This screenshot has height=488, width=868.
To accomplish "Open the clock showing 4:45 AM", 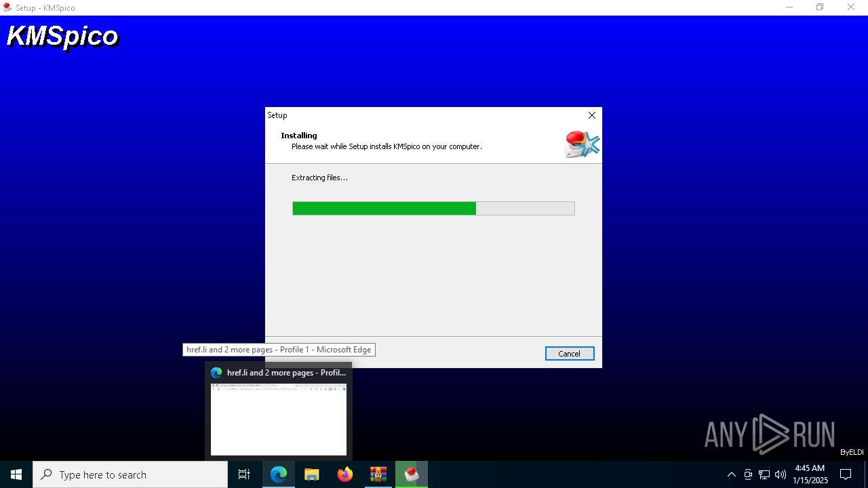I will (810, 474).
